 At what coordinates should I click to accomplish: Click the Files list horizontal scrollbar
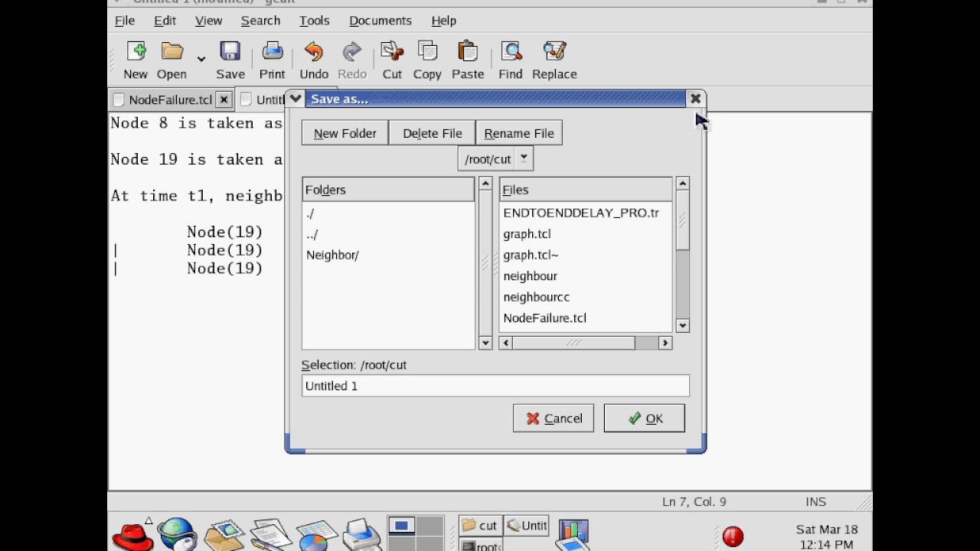pyautogui.click(x=585, y=344)
